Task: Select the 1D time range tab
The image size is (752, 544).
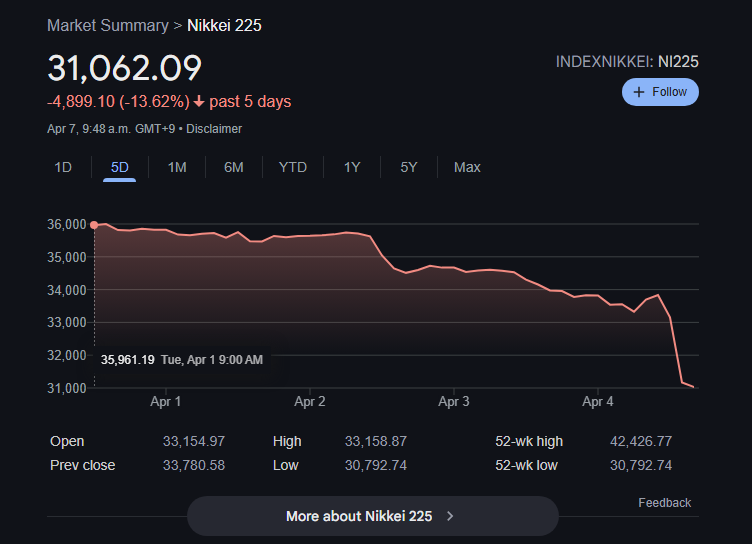Action: pyautogui.click(x=63, y=167)
